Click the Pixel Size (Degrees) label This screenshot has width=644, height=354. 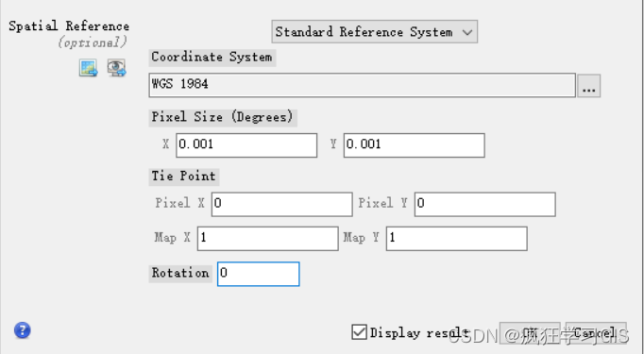[223, 117]
